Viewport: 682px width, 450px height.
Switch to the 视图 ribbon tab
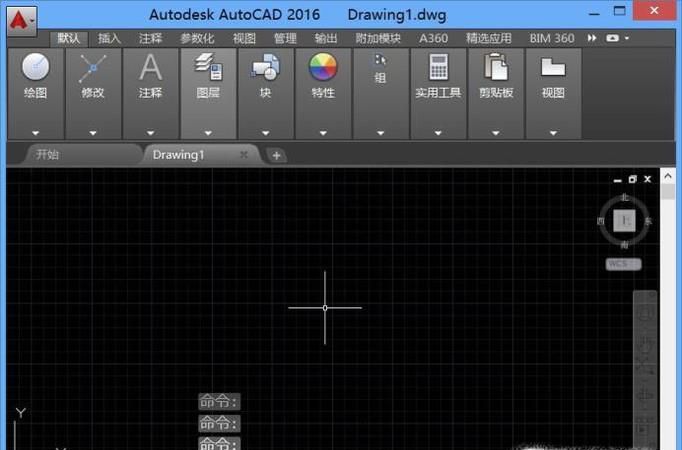(x=244, y=38)
